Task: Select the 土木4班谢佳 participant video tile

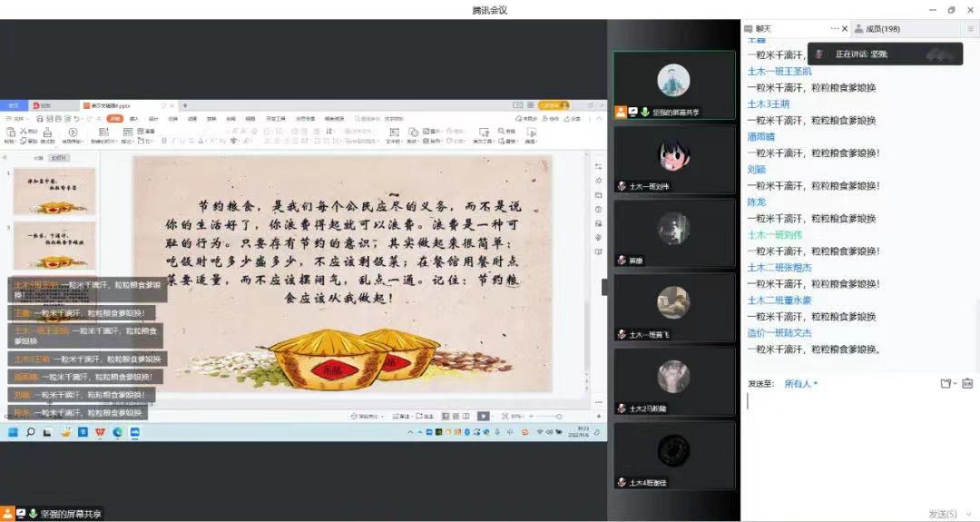Action: pyautogui.click(x=673, y=456)
